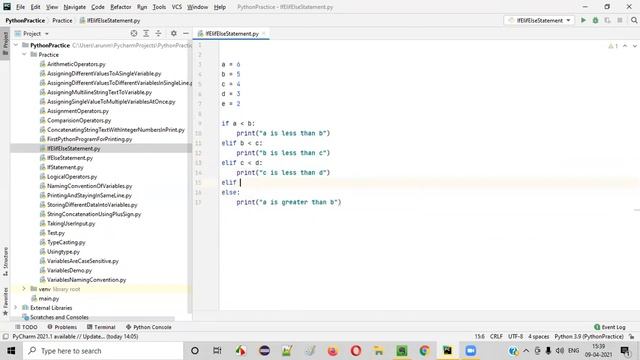Open Search Everywhere magnifier icon
The image size is (640, 360).
coord(633,20)
